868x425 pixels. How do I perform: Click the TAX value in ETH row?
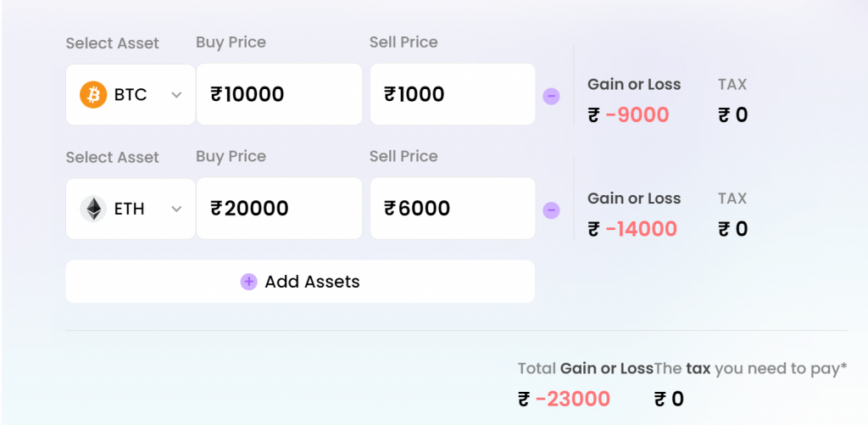click(733, 229)
